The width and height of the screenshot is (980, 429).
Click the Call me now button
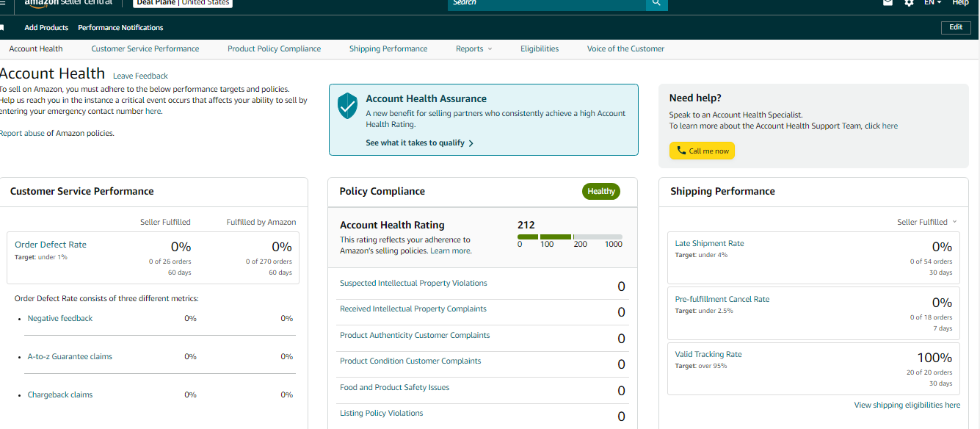point(702,151)
